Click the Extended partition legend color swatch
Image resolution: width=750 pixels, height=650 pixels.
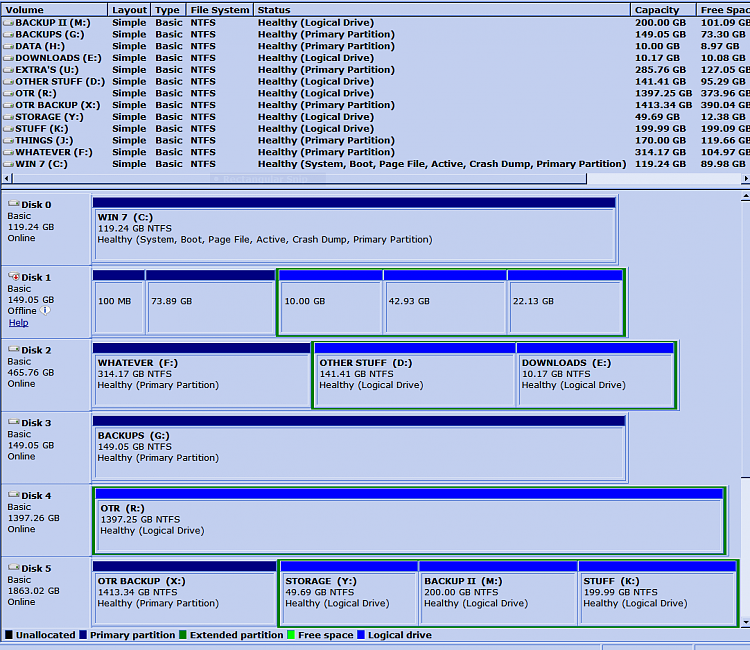pyautogui.click(x=183, y=635)
